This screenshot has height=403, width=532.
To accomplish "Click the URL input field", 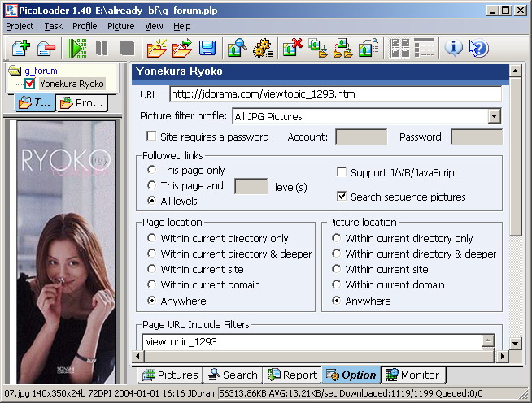I will (334, 93).
